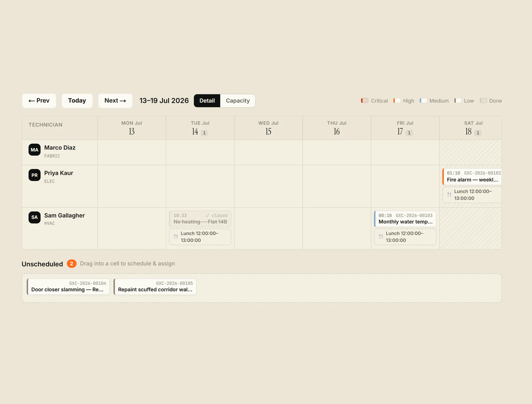
Task: Open the closed No heating Flat 14B card
Action: pyautogui.click(x=200, y=219)
